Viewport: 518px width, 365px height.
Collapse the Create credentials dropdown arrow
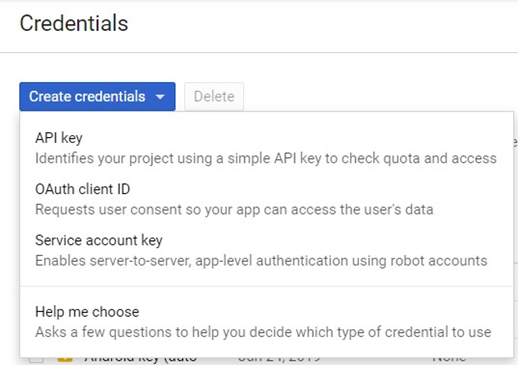160,97
